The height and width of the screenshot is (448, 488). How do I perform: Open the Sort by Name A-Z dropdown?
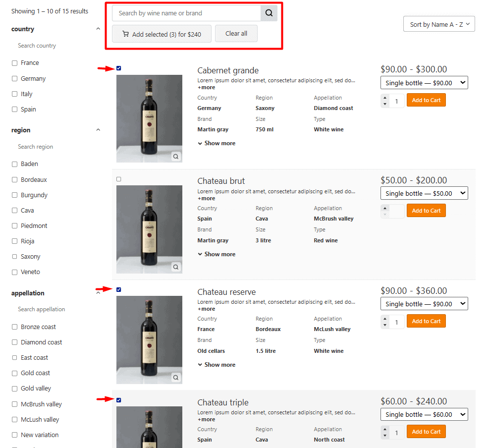coord(439,23)
